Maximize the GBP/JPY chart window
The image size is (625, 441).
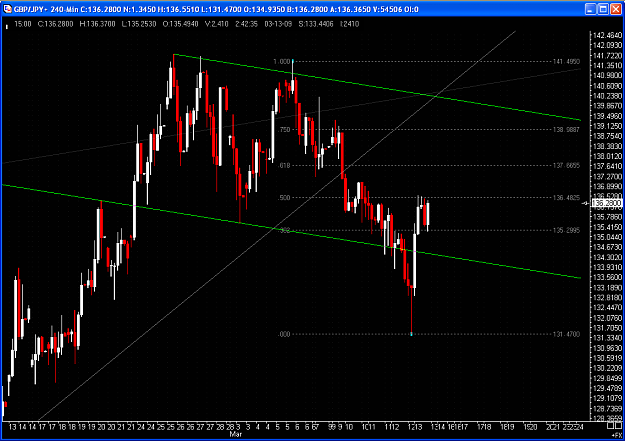(x=603, y=9)
